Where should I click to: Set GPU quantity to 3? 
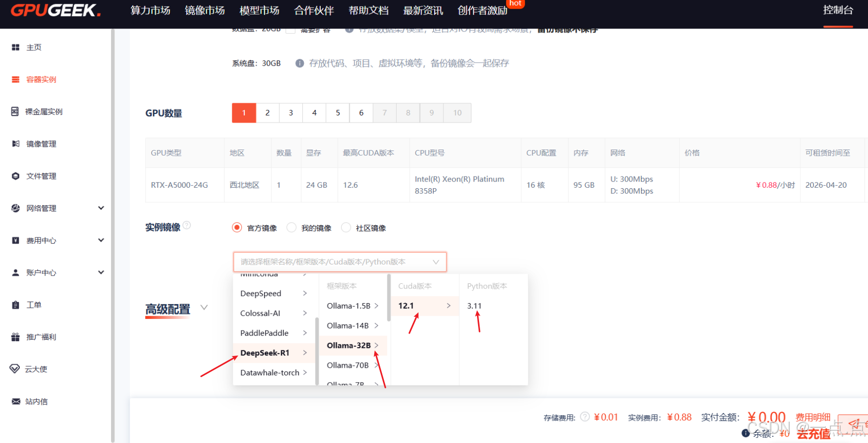[291, 113]
